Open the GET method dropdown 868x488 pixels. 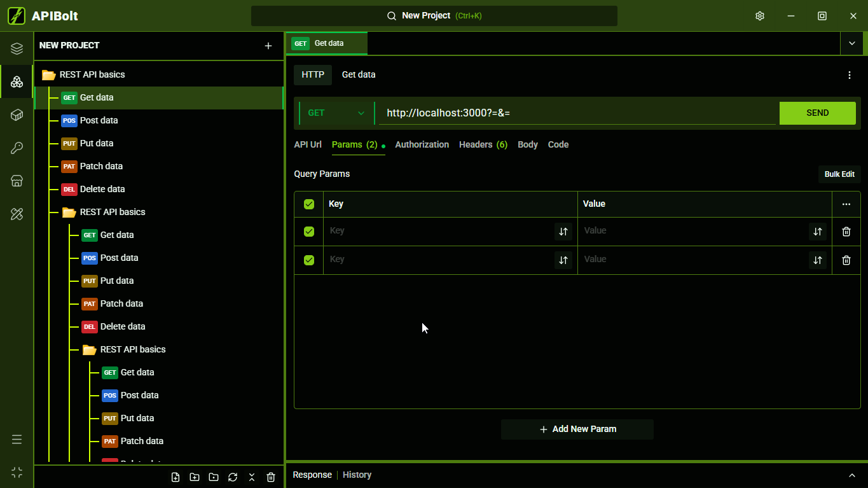[x=336, y=113]
